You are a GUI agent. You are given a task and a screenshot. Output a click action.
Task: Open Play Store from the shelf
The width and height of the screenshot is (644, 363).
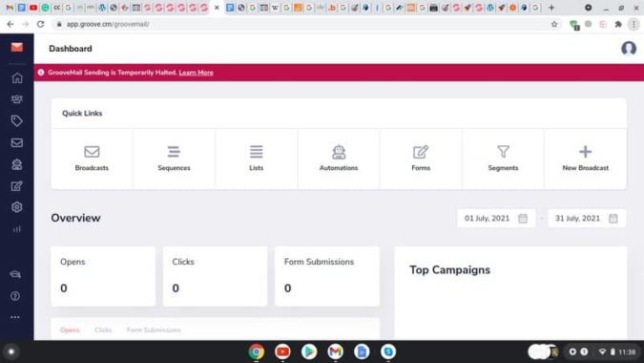[x=309, y=352]
